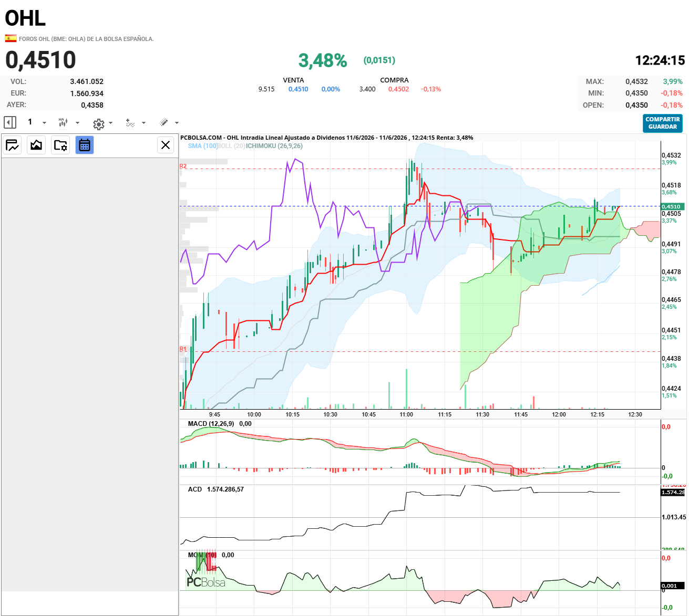This screenshot has width=689, height=616.
Task: Open the area chart gallery icon
Action: pos(36,145)
